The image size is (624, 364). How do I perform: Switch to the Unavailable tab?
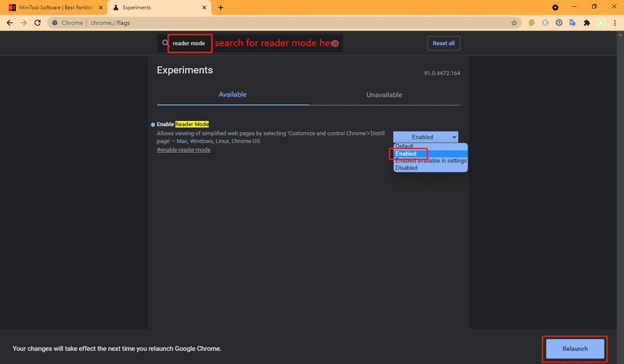tap(384, 95)
